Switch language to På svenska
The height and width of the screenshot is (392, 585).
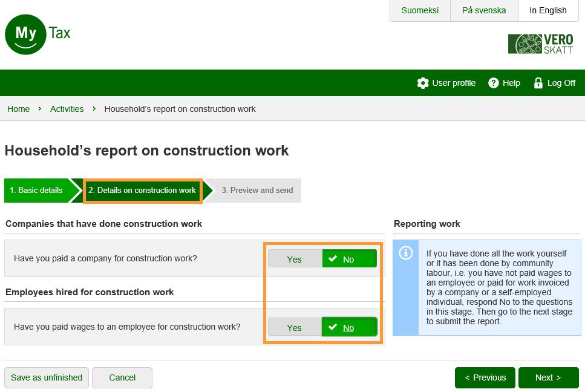click(484, 10)
